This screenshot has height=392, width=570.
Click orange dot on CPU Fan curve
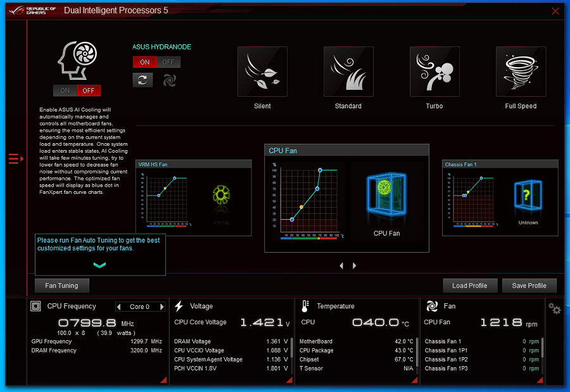tap(301, 207)
